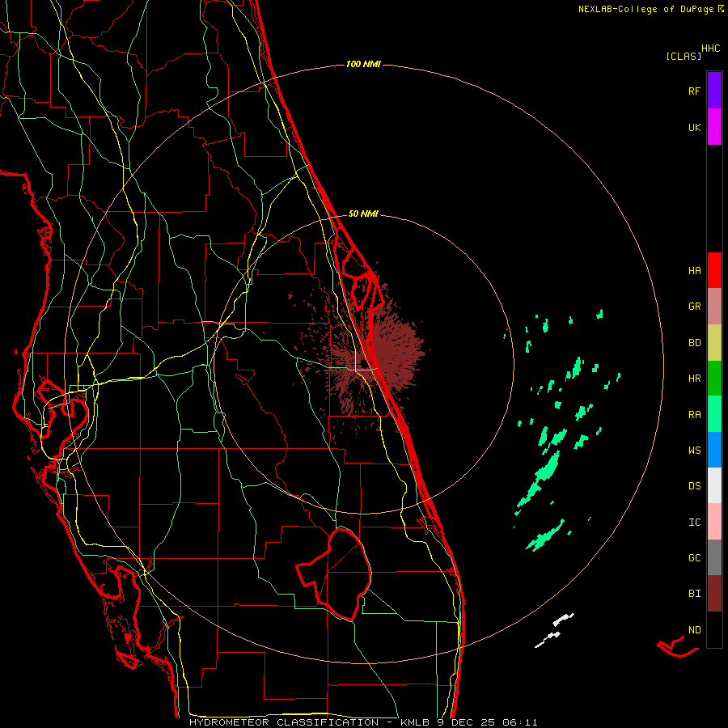
Task: Click the KMLB radar site identifier text
Action: [416, 722]
